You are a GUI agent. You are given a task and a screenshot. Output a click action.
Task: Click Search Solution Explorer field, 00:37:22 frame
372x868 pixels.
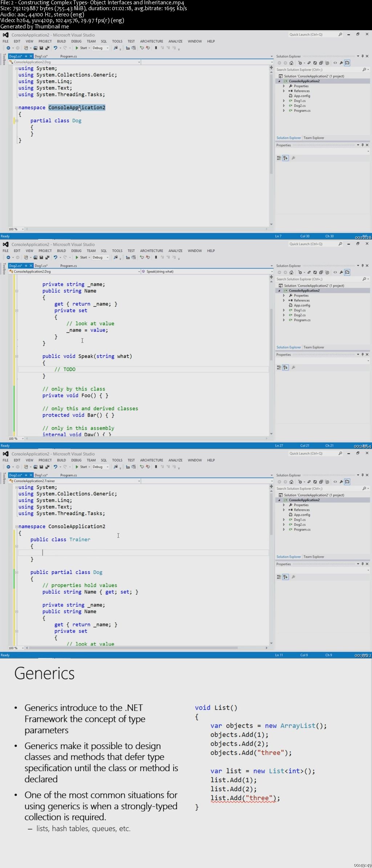(322, 489)
